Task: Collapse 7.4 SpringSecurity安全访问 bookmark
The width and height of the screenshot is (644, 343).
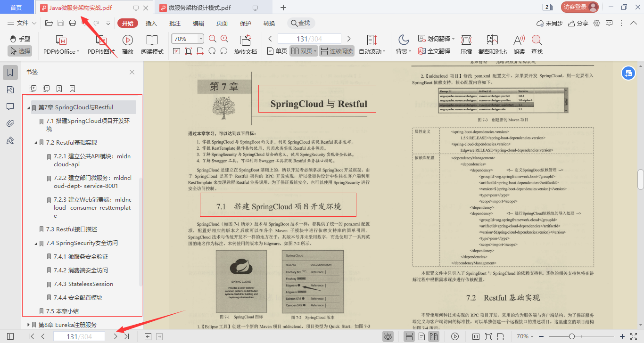Action: (36, 244)
